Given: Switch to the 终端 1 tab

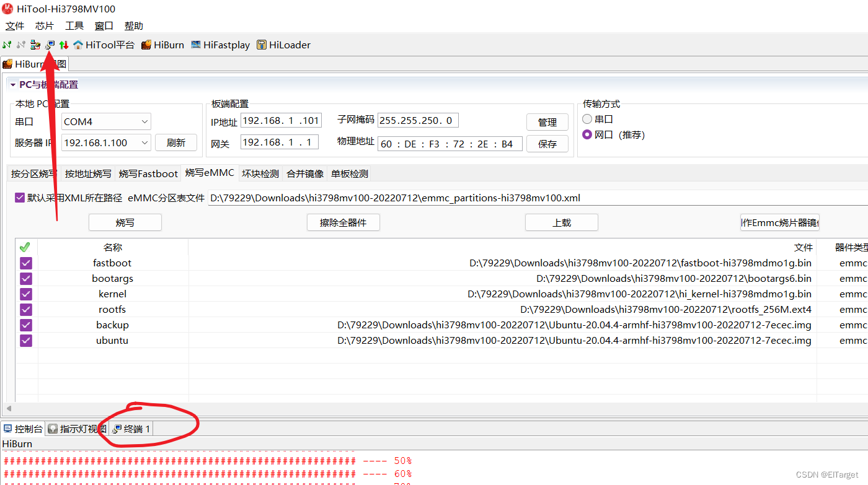Looking at the screenshot, I should [131, 429].
